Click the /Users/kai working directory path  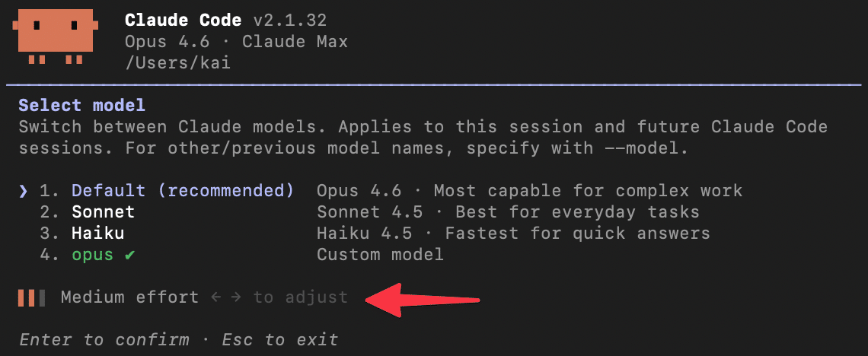[x=177, y=63]
